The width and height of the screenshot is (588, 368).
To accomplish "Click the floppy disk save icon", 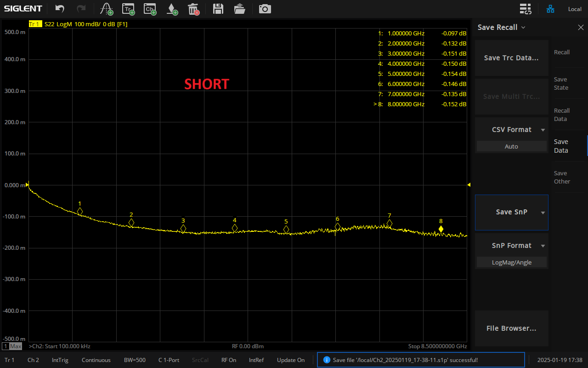I will point(218,9).
